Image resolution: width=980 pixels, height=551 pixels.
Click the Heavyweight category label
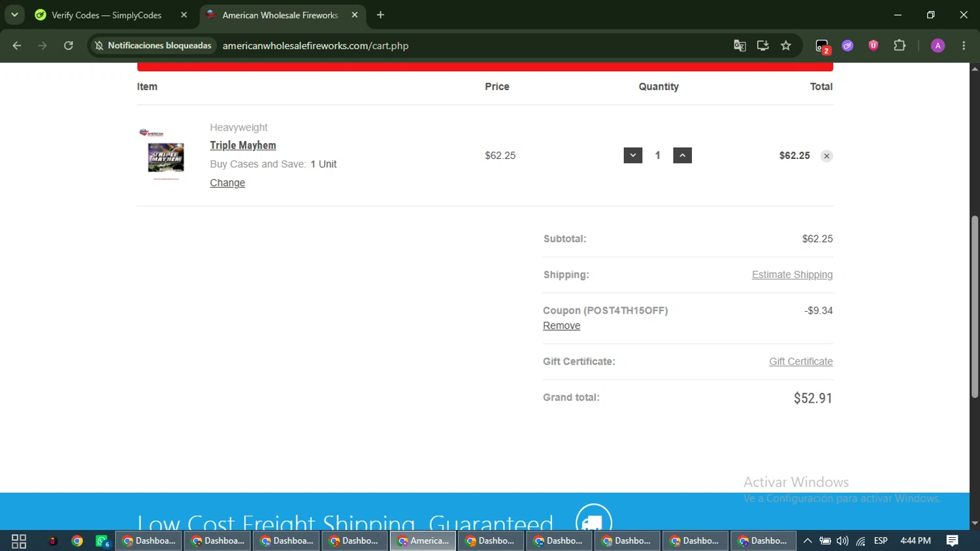tap(238, 127)
